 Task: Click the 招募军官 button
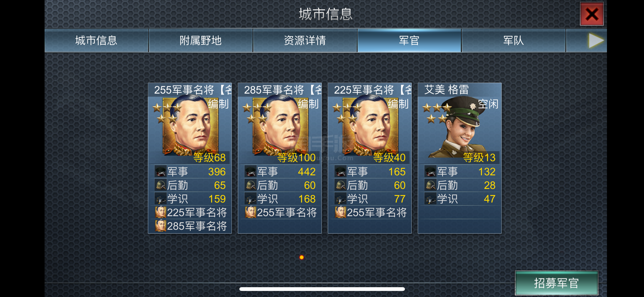556,283
